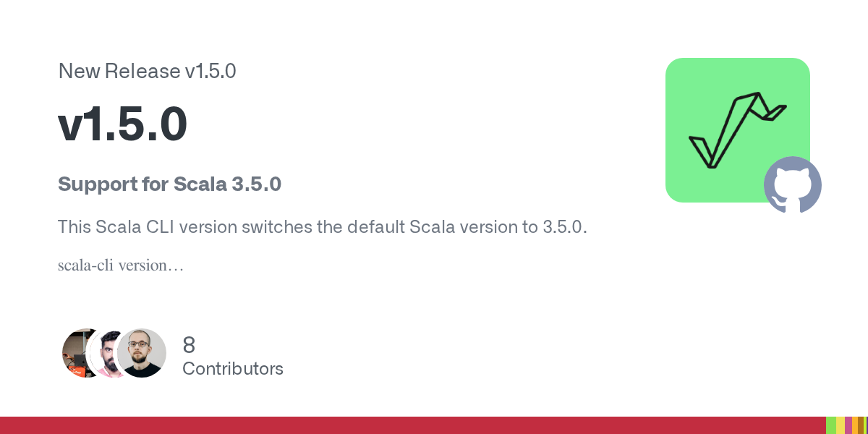
Task: Click the yellow language bar segment
Action: tap(841, 425)
